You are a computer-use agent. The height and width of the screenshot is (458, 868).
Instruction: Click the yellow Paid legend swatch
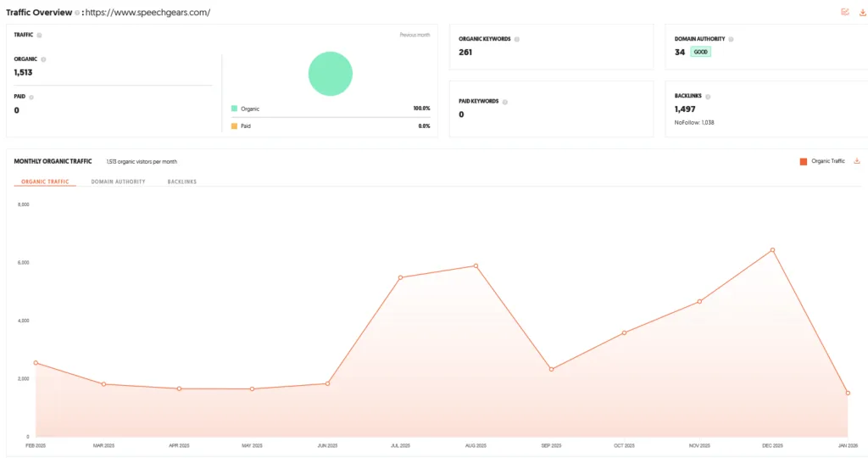pos(234,126)
